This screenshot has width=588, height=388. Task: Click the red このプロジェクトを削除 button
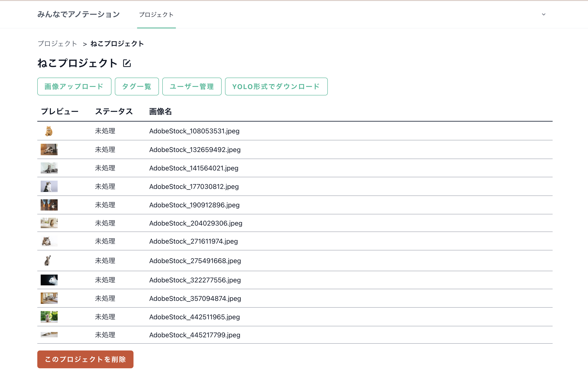coord(85,359)
